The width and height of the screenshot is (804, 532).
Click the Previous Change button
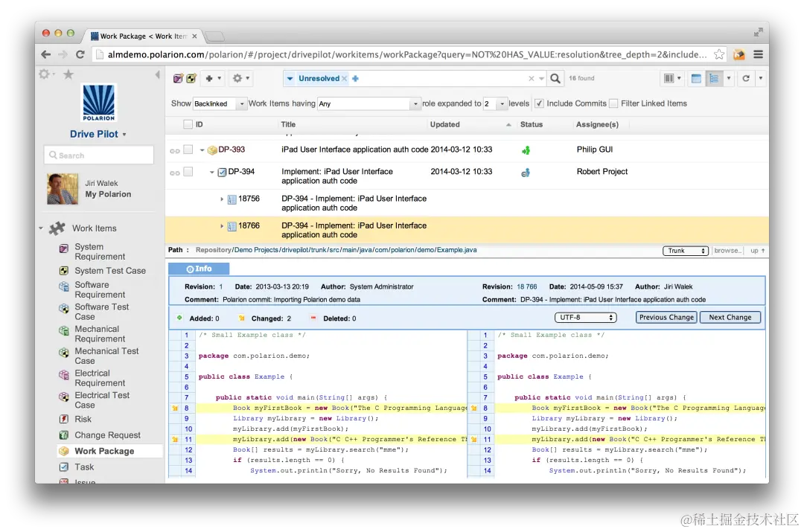pyautogui.click(x=666, y=317)
